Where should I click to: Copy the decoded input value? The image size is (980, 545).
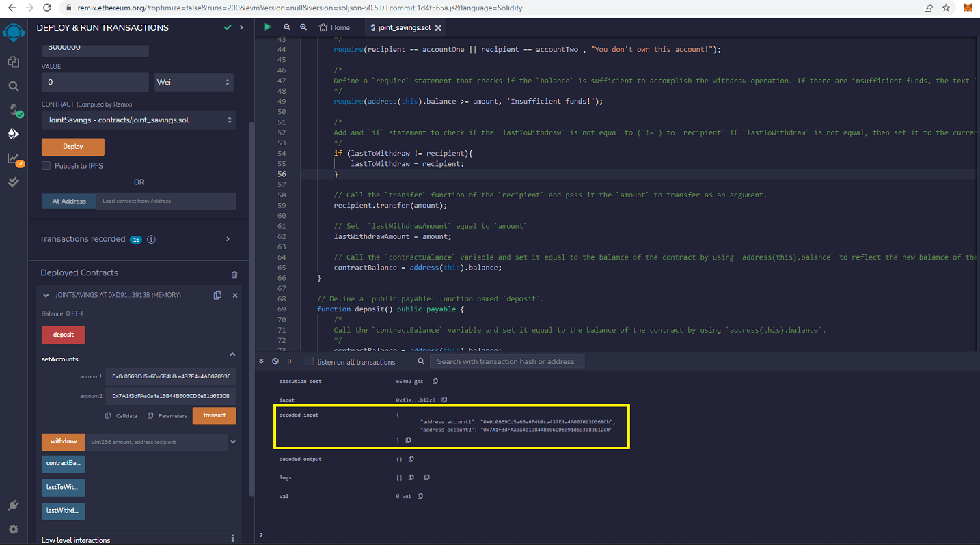[x=408, y=441]
